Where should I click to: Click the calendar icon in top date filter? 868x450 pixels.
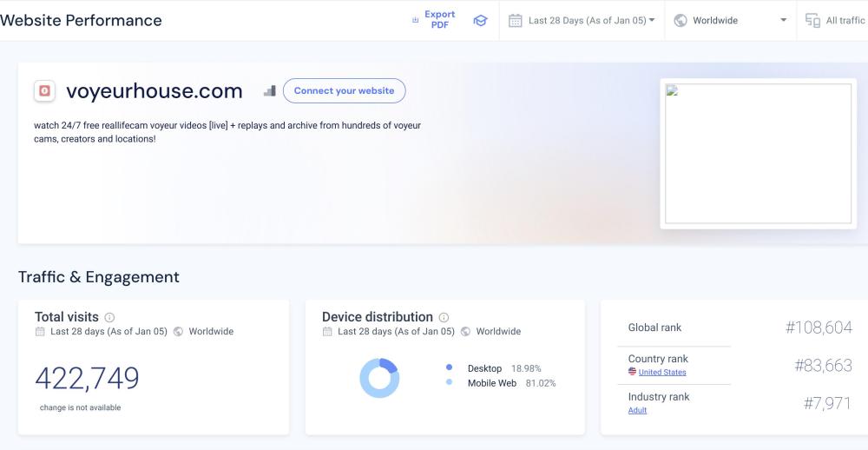pyautogui.click(x=515, y=20)
